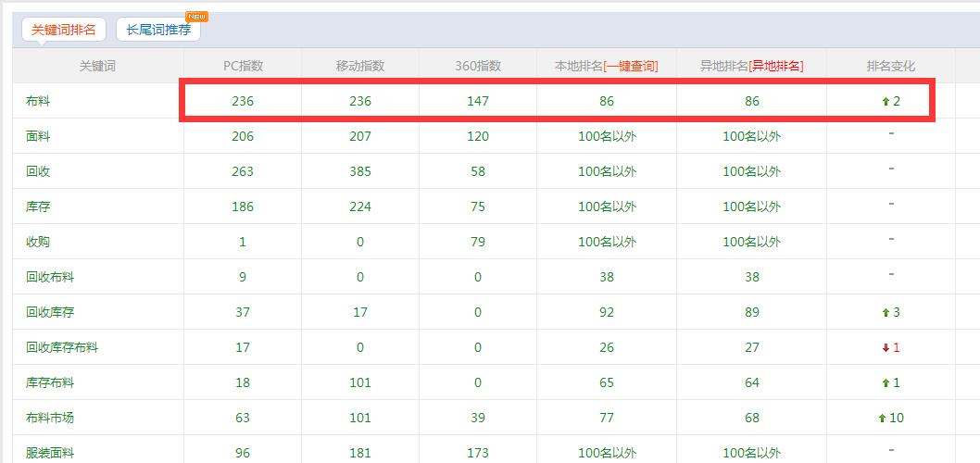Click the red 异地排名 link in brackets
The height and width of the screenshot is (463, 980).
776,66
